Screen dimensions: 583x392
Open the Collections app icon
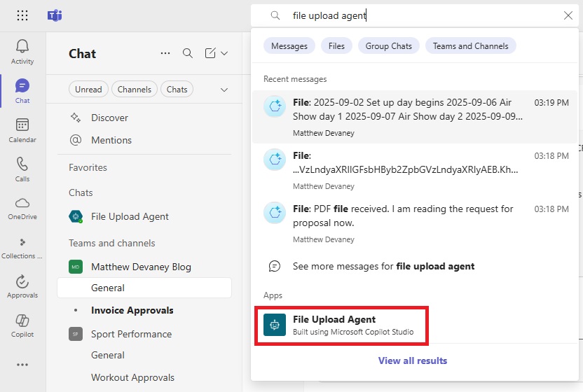(22, 242)
